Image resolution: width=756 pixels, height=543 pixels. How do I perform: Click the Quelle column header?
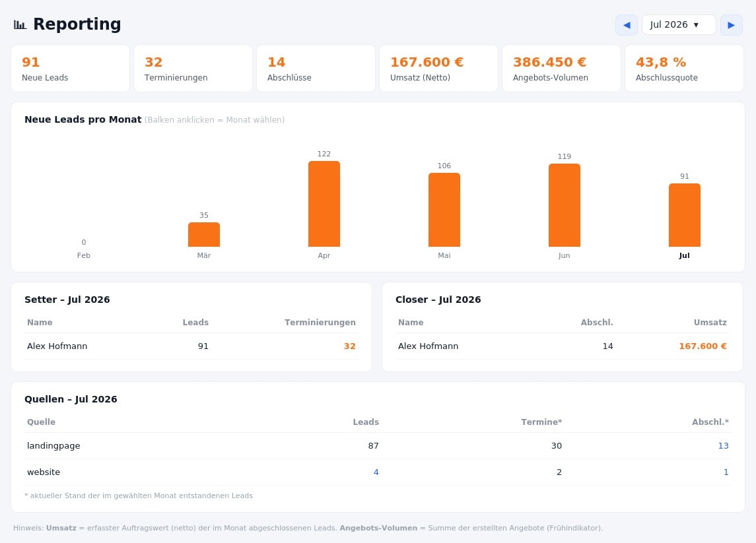[x=41, y=422]
